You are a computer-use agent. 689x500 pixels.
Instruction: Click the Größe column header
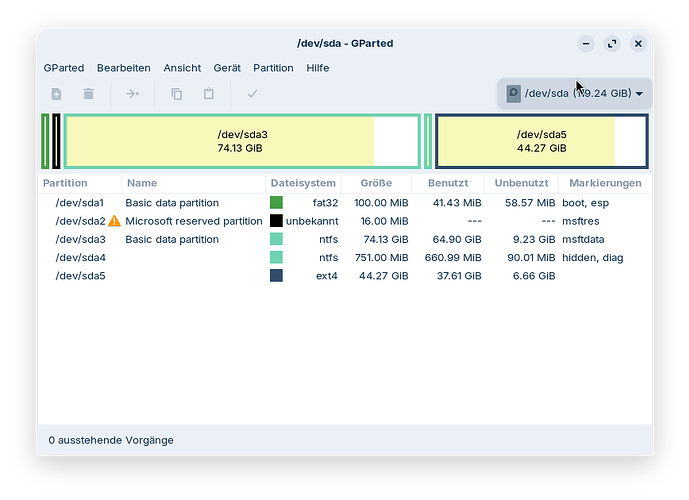tap(376, 183)
